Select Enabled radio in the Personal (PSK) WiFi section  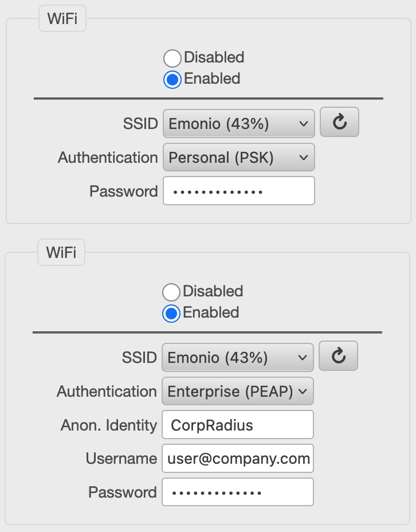pos(172,79)
